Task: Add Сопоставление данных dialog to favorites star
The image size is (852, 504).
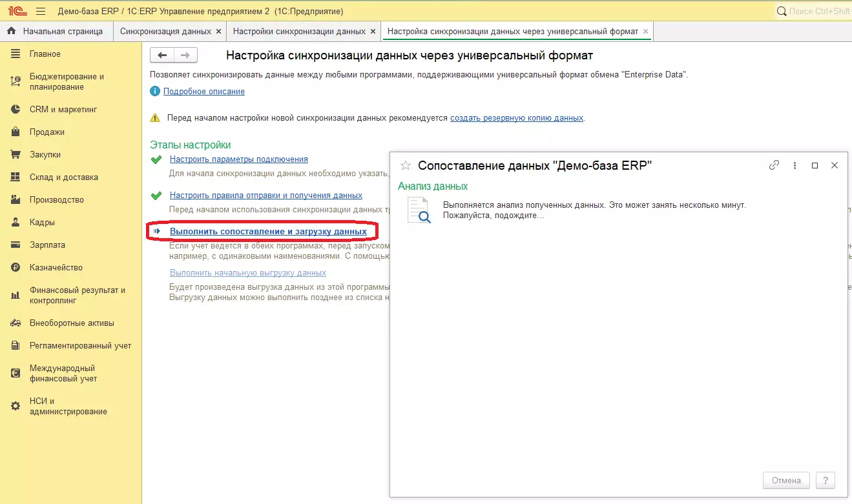Action: point(406,165)
